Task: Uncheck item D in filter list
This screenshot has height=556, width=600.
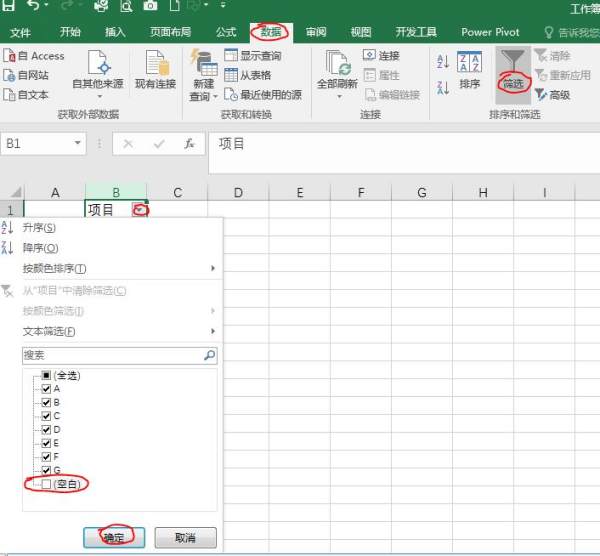Action: point(46,429)
